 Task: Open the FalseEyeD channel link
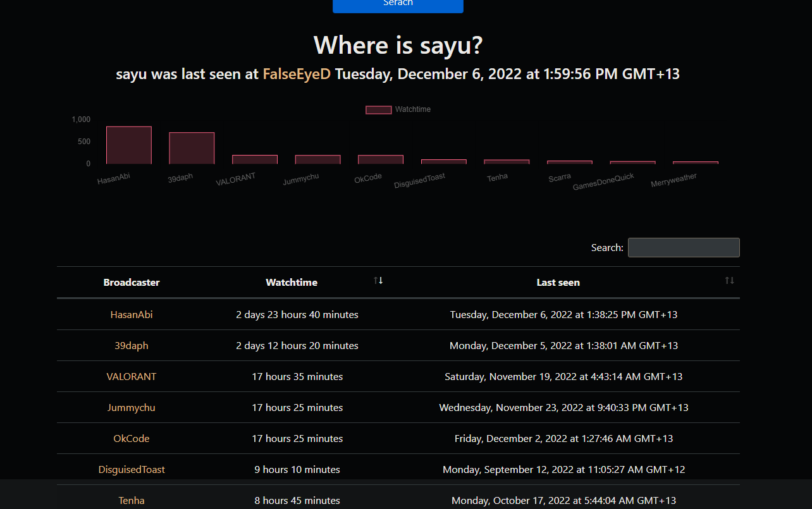[x=297, y=74]
